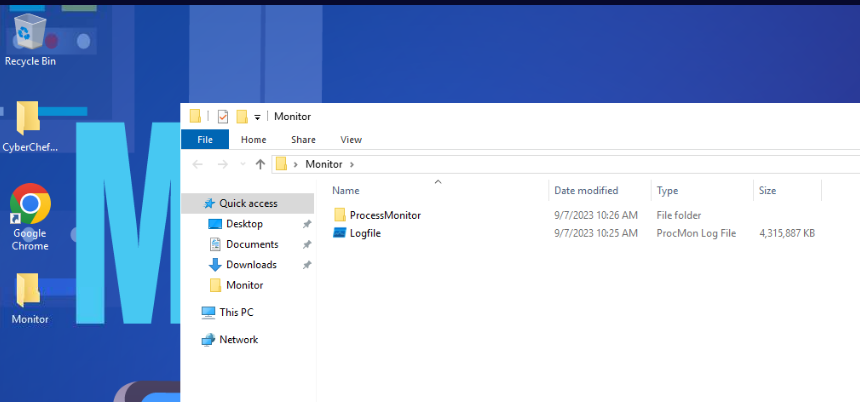This screenshot has height=402, width=860.
Task: Click the Back navigation arrow
Action: pyautogui.click(x=197, y=164)
